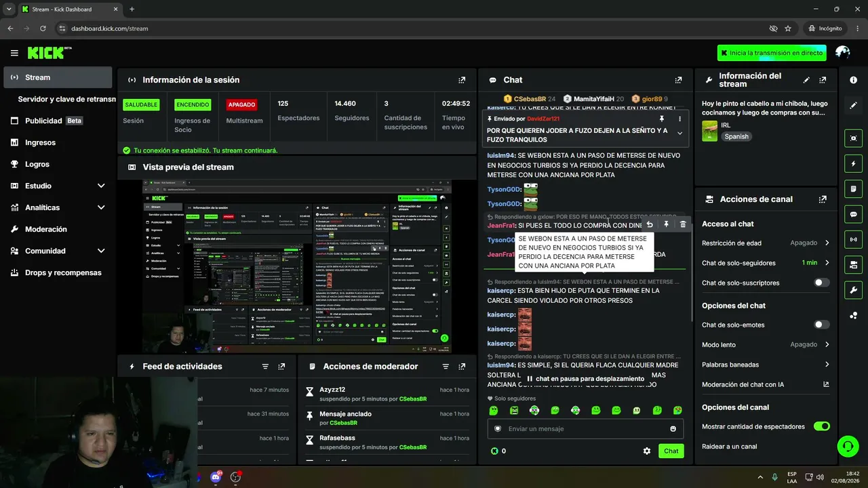The image size is (868, 488).
Task: Pop out the Información del stream panel
Action: coord(823,80)
